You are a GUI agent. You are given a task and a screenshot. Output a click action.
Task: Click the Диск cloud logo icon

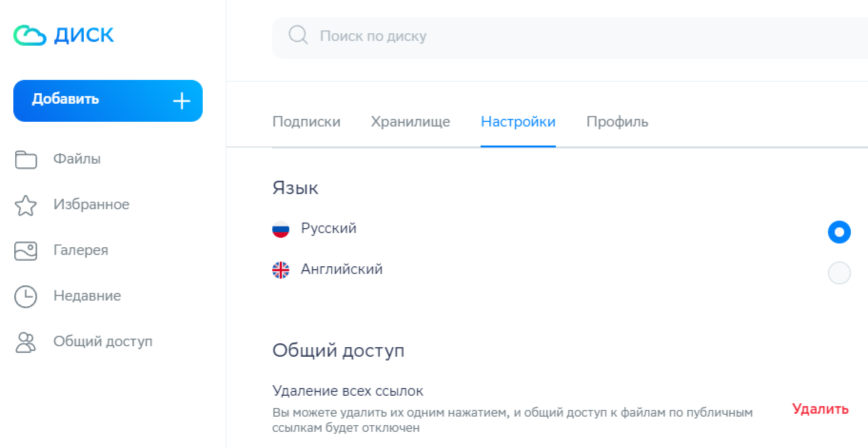[x=30, y=36]
